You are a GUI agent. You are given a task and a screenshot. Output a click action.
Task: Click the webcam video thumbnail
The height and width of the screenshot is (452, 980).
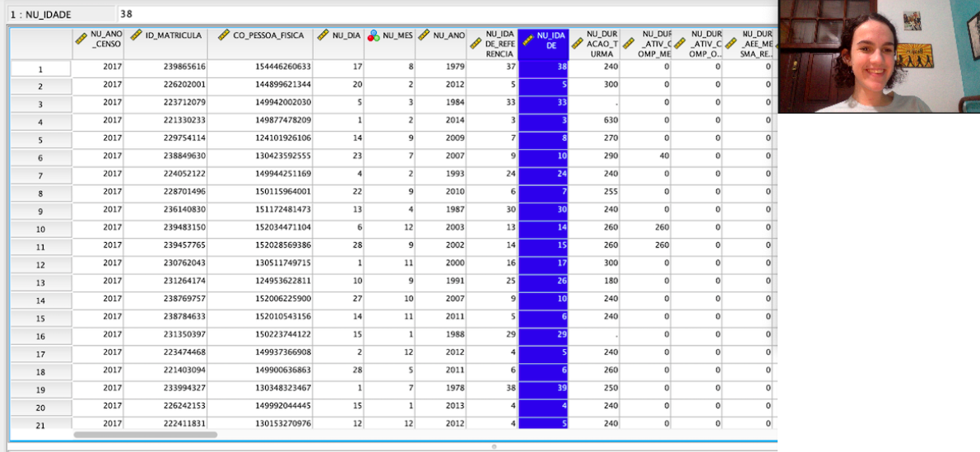(879, 56)
